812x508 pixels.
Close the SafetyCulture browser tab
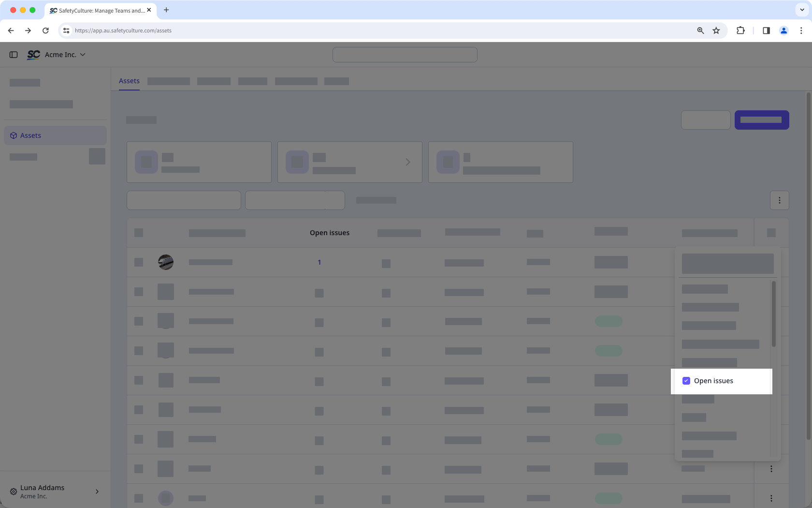click(149, 10)
